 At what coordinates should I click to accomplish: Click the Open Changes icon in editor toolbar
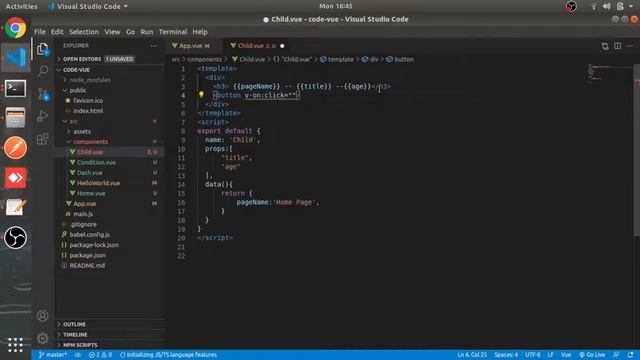605,46
